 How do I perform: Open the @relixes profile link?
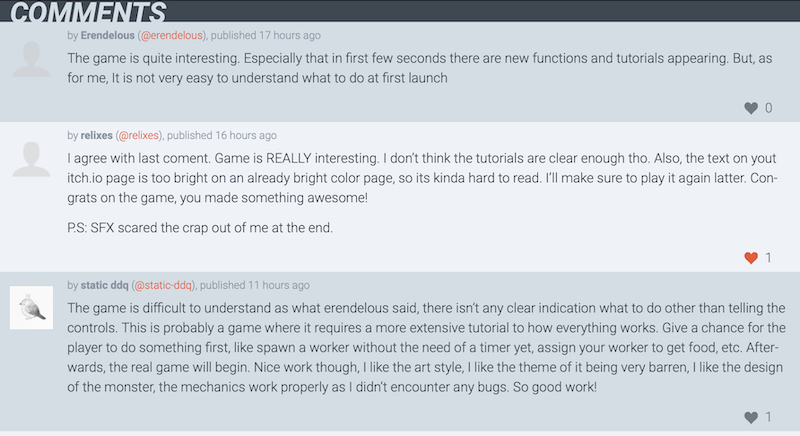coord(139,135)
